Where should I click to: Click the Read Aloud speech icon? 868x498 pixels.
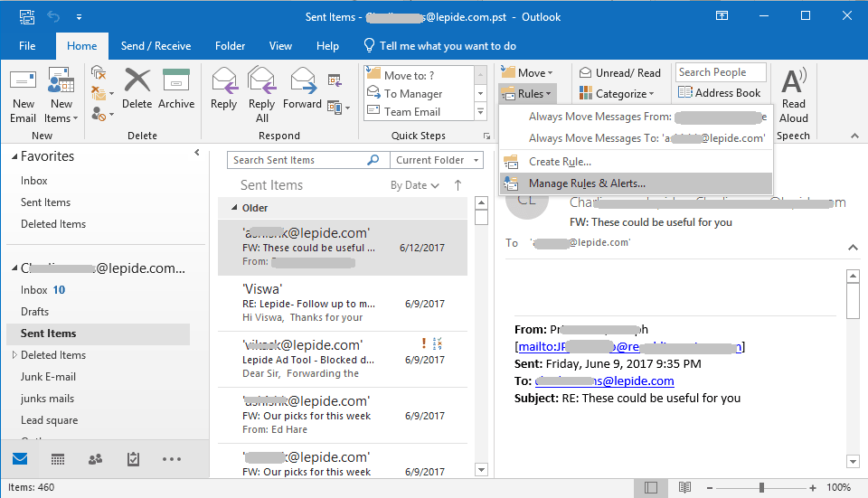point(794,81)
